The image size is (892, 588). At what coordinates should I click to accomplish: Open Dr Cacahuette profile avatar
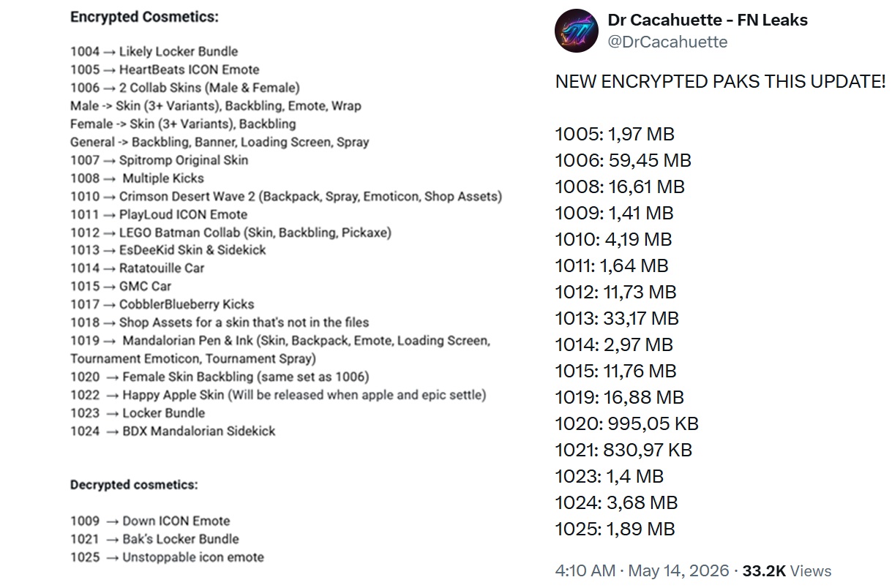coord(577,31)
